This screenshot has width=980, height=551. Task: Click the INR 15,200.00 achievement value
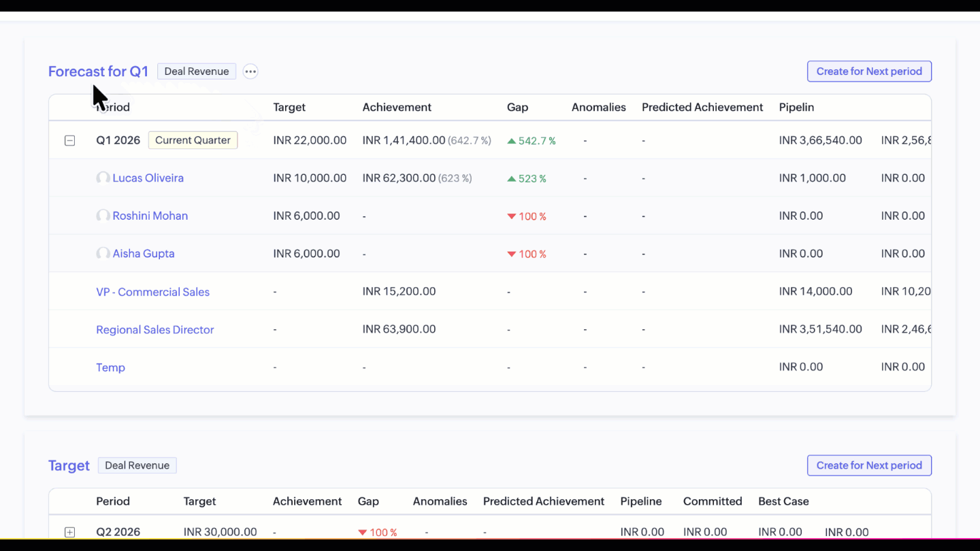click(399, 291)
